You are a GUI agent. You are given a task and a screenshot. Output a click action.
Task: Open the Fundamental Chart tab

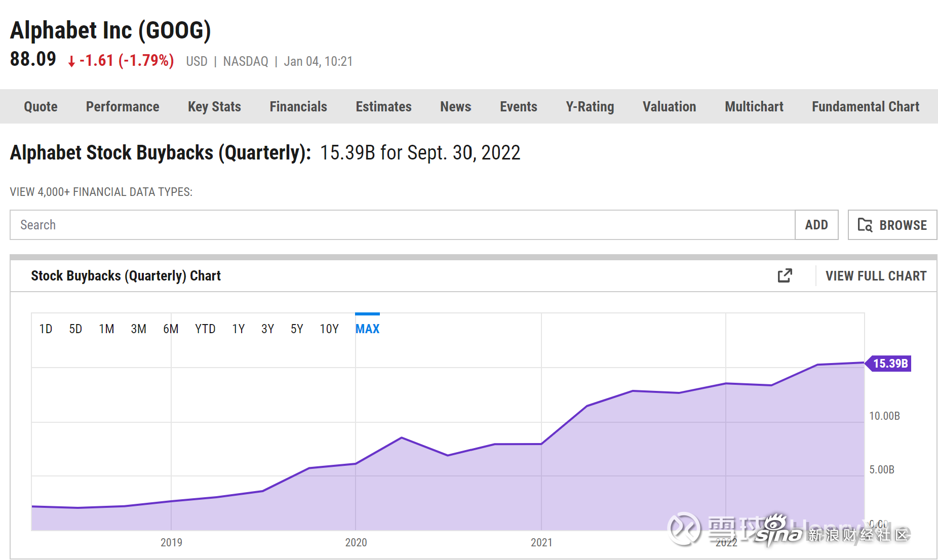click(x=865, y=106)
